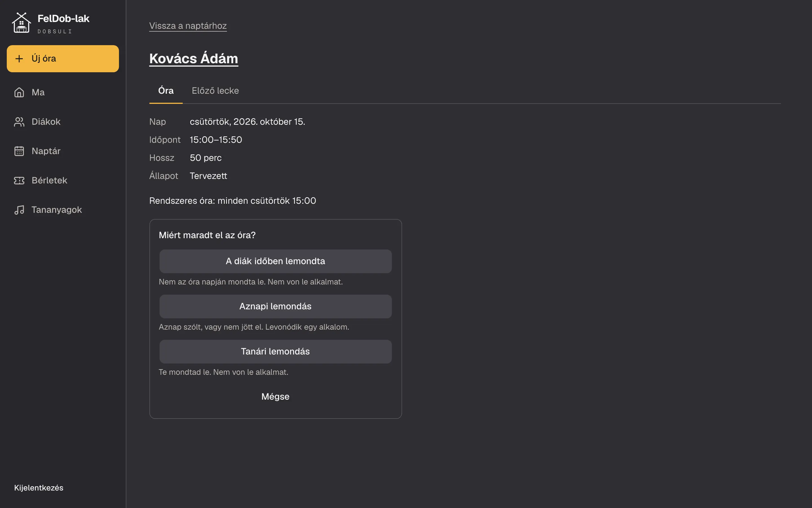The height and width of the screenshot is (508, 812).
Task: Open the Bérletek section
Action: pos(63,180)
